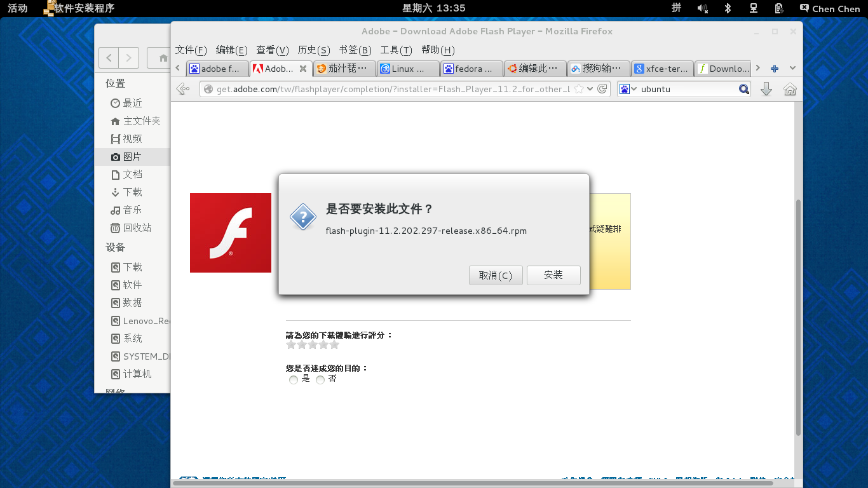Go back in the file manager
868x488 pixels.
click(x=109, y=58)
